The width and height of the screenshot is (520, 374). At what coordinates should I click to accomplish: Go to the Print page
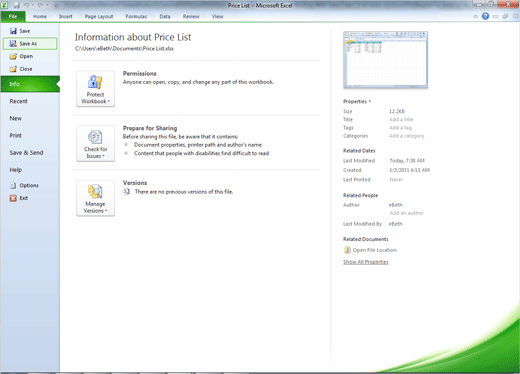(x=15, y=135)
